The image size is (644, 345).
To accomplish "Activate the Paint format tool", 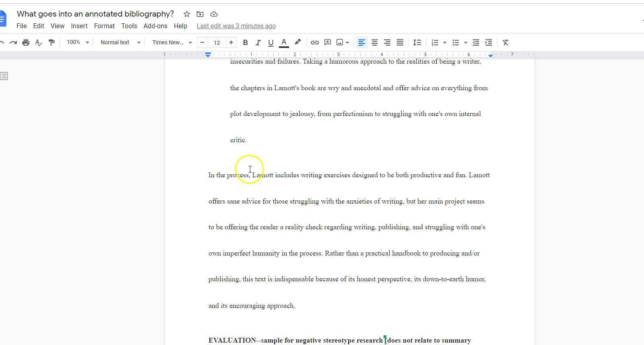I will (52, 42).
